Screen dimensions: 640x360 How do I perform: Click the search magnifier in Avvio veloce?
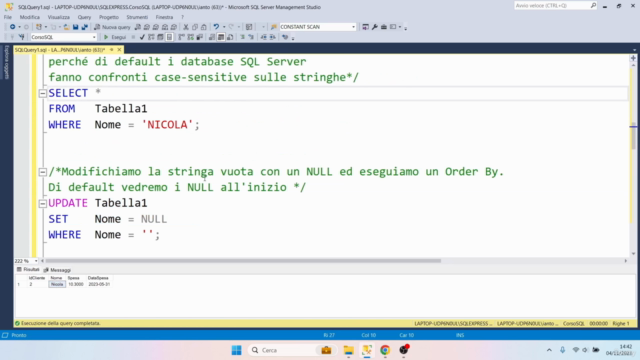(593, 5)
